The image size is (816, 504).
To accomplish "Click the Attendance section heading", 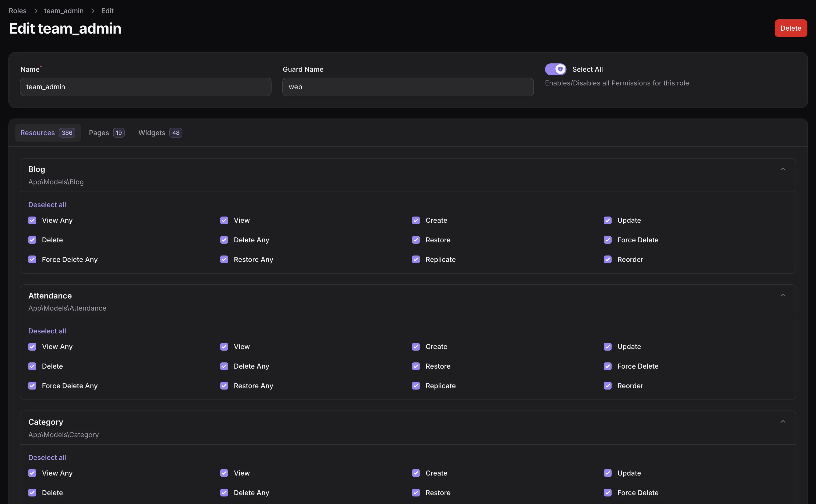I will (x=50, y=296).
